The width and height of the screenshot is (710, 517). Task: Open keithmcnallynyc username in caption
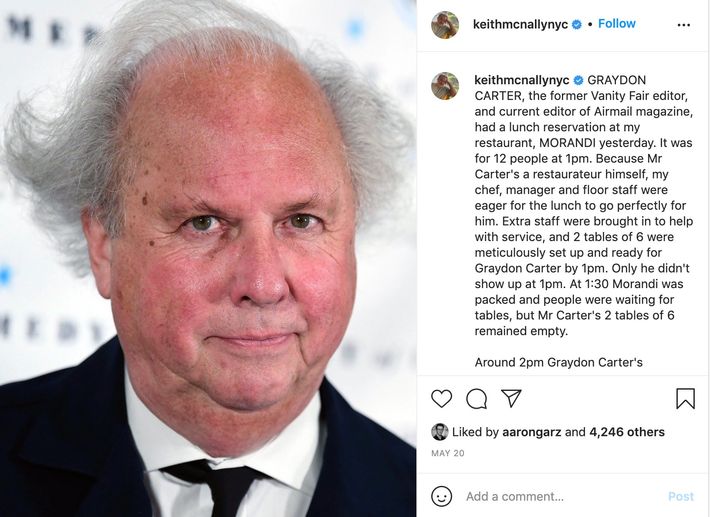522,80
